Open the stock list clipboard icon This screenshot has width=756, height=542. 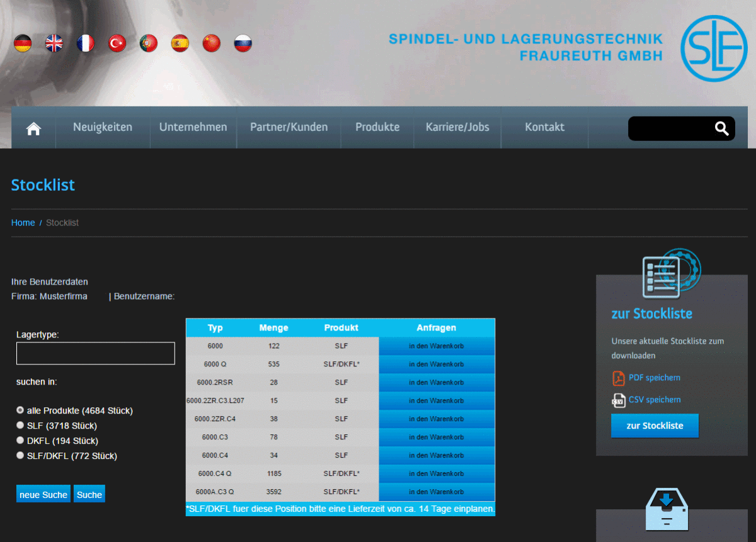click(670, 274)
